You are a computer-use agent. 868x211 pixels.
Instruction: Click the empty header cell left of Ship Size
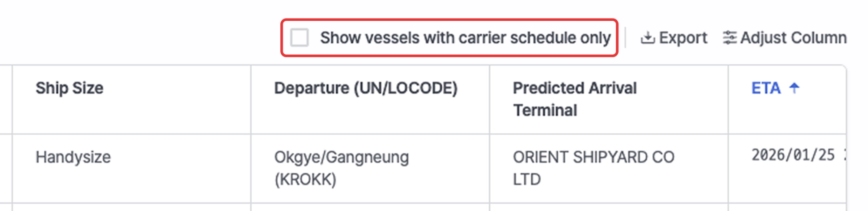coord(6,99)
